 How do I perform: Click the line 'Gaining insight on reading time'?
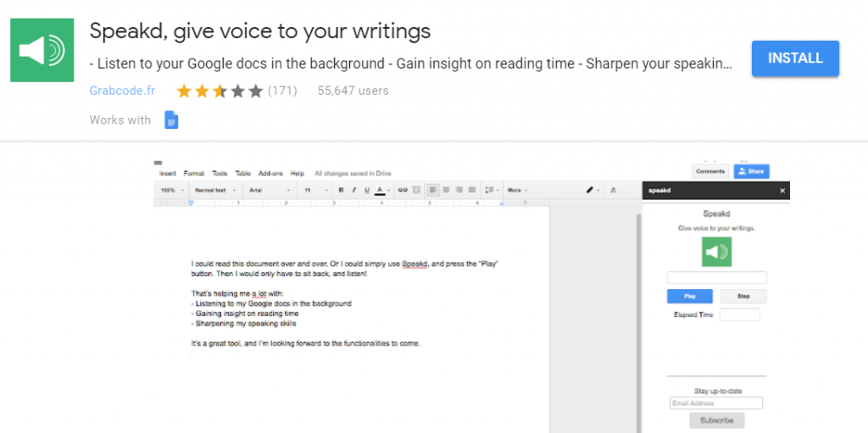245,314
